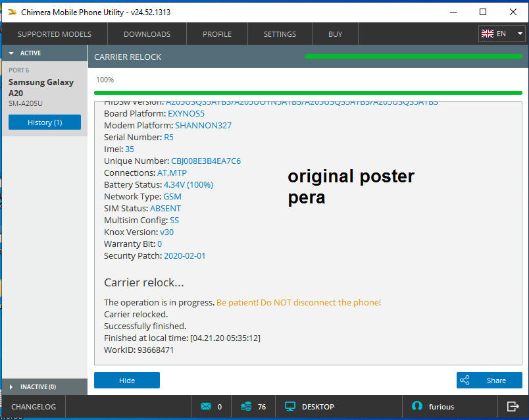Screen dimensions: 529x420
Task: Click the orange Do NOT disconnect warning
Action: tap(299, 303)
